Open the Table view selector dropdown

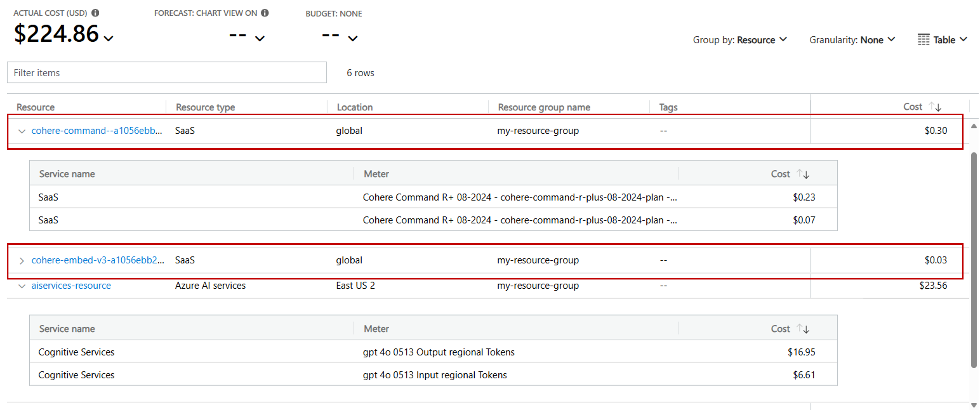(964, 40)
